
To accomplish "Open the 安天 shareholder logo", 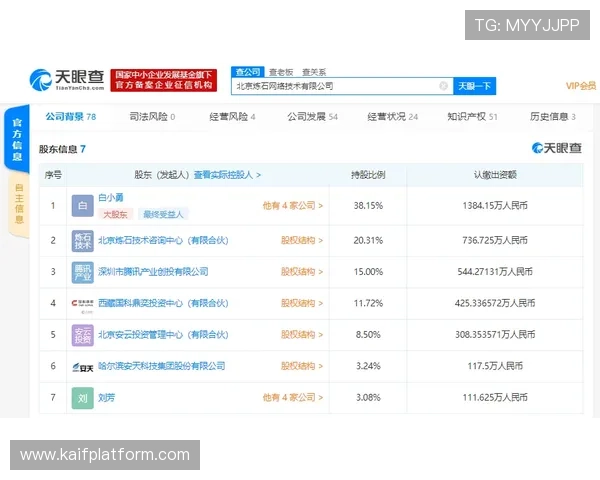I will coord(83,367).
